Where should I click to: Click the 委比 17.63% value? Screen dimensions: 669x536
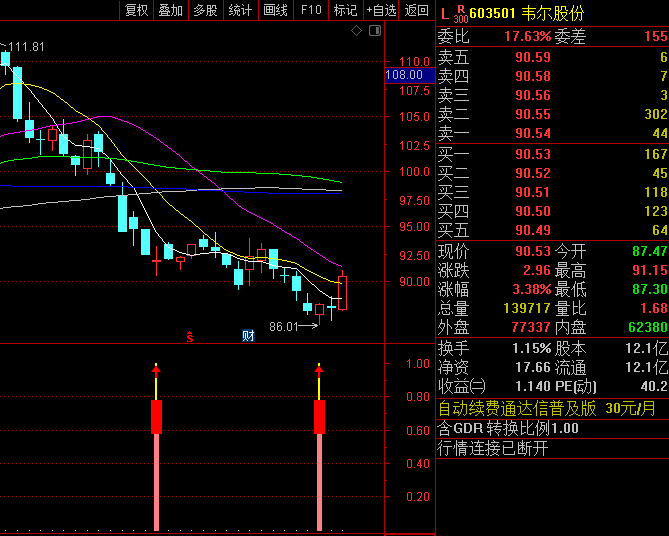[528, 36]
